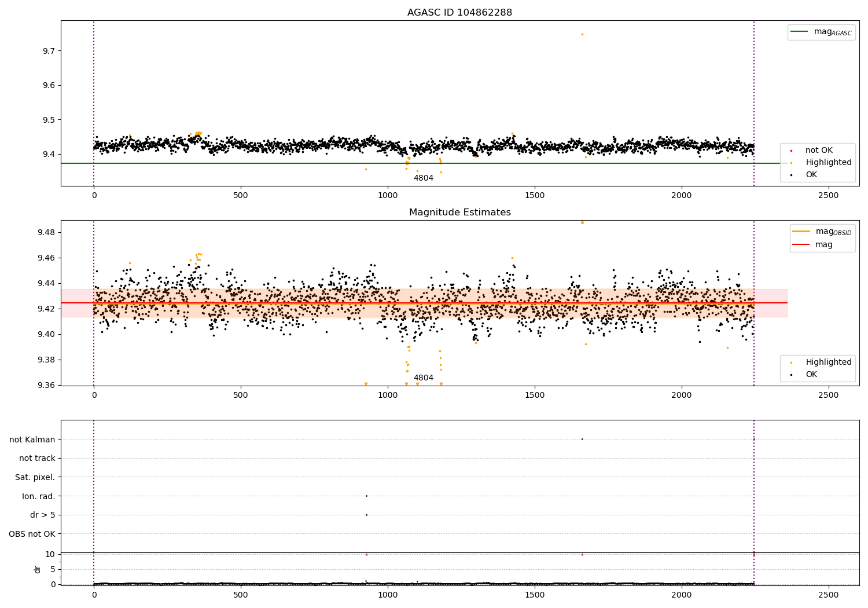Viewport: 868px width, 608px height.
Task: Click the 'OK' legend entry in the top plot
Action: click(x=811, y=175)
